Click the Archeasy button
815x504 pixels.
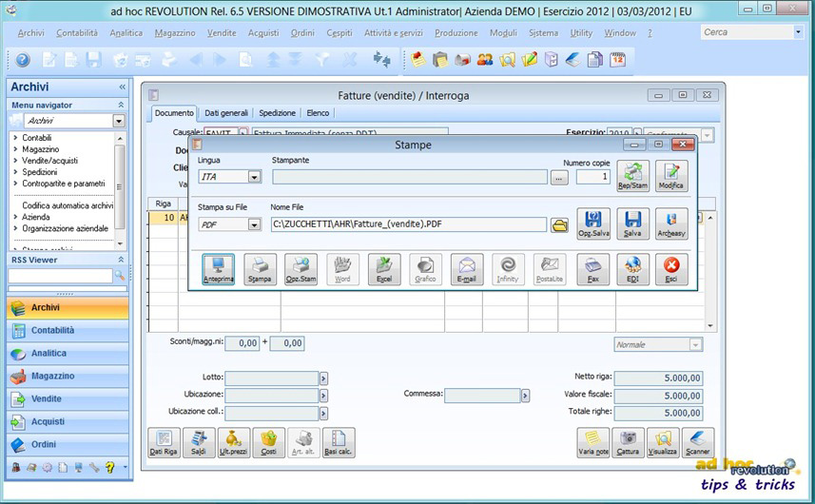click(671, 223)
